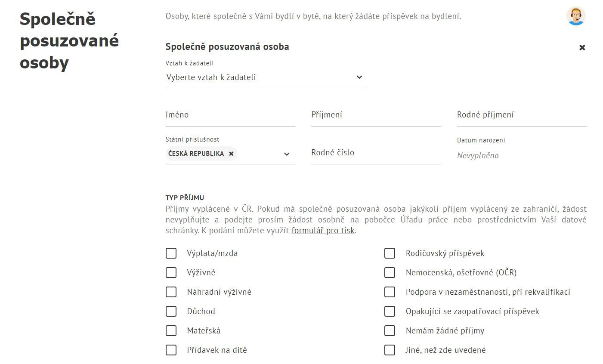603x364 pixels.
Task: Check the Rodičovský příspěvek option
Action: 390,253
